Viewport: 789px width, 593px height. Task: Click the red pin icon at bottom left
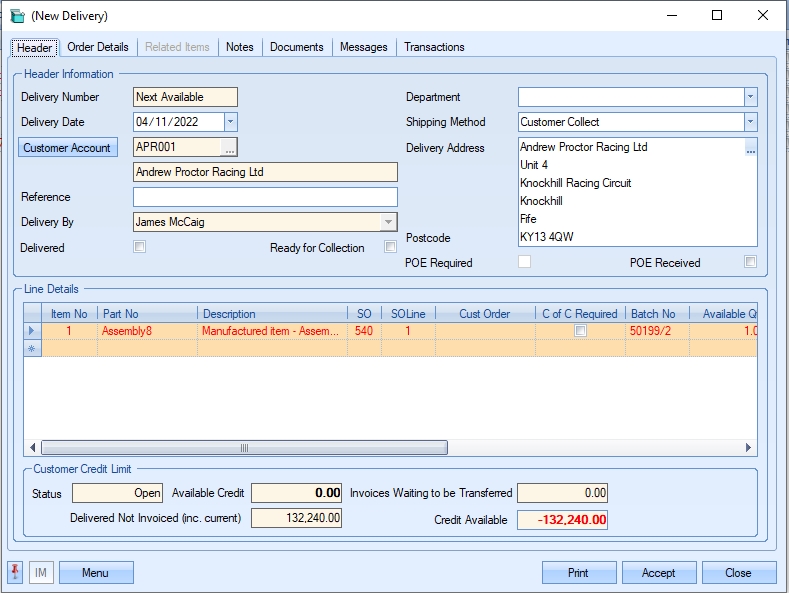pyautogui.click(x=16, y=572)
